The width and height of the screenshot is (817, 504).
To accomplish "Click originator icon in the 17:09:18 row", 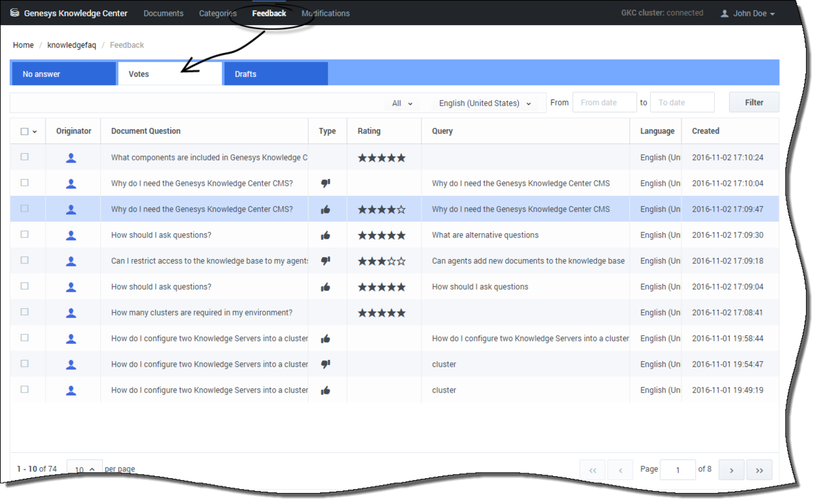I will pyautogui.click(x=71, y=261).
